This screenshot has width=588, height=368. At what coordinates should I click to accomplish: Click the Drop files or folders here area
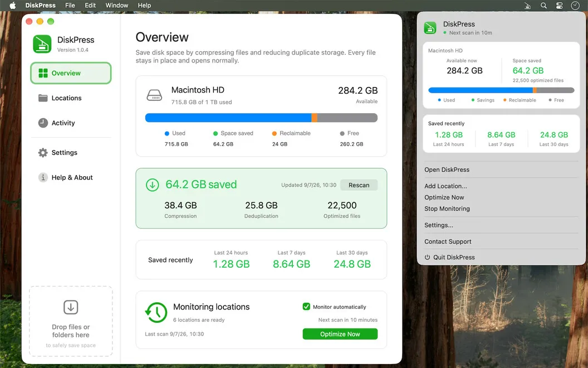[x=71, y=321]
